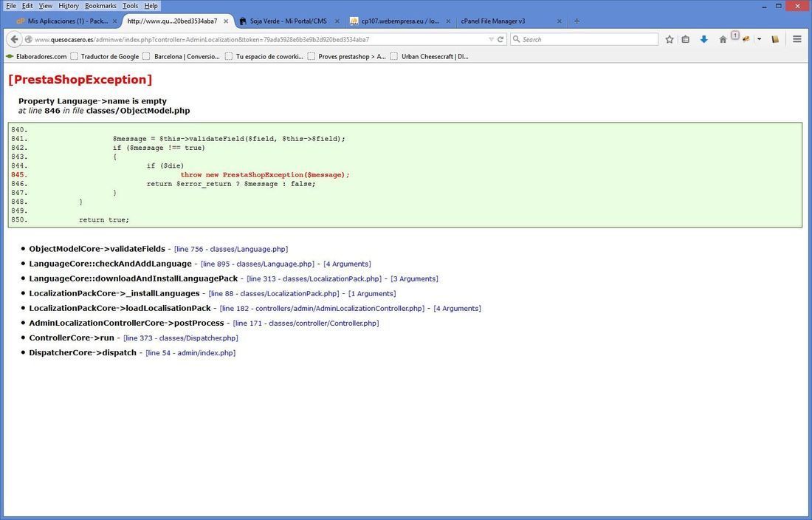
Task: Go to the home page icon
Action: click(x=723, y=39)
